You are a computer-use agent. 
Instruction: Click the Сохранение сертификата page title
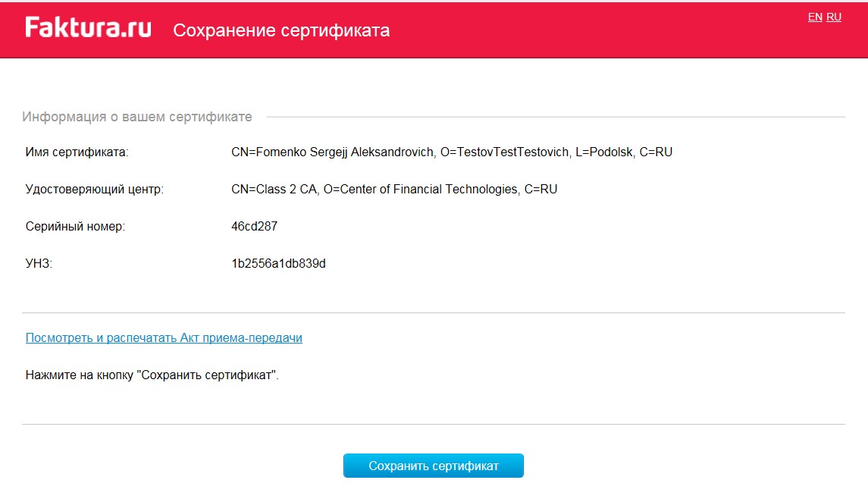tap(281, 30)
